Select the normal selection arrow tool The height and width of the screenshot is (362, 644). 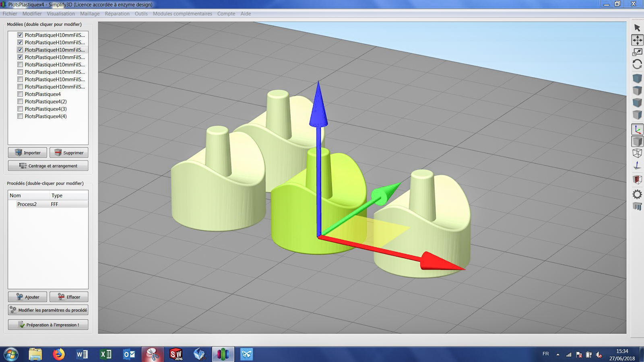pyautogui.click(x=637, y=28)
